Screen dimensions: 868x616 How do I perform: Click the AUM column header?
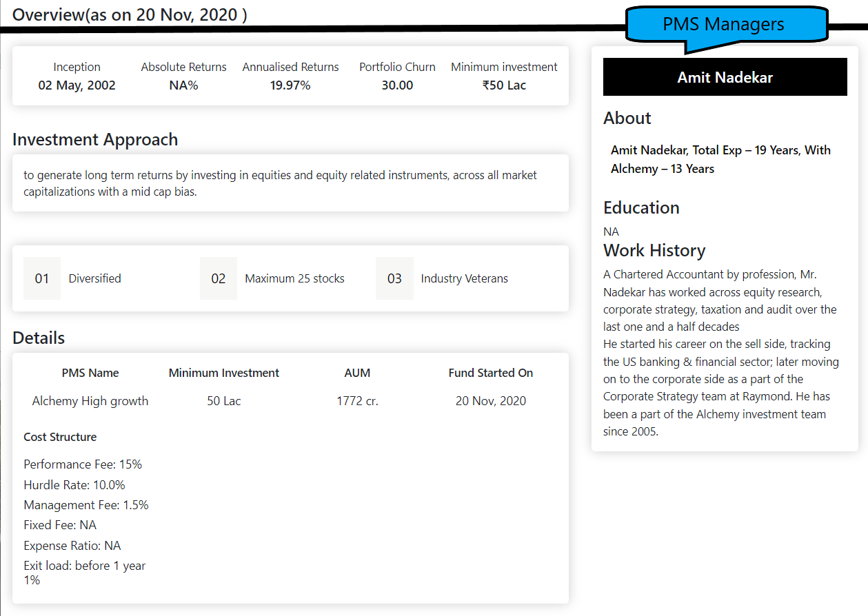[357, 373]
